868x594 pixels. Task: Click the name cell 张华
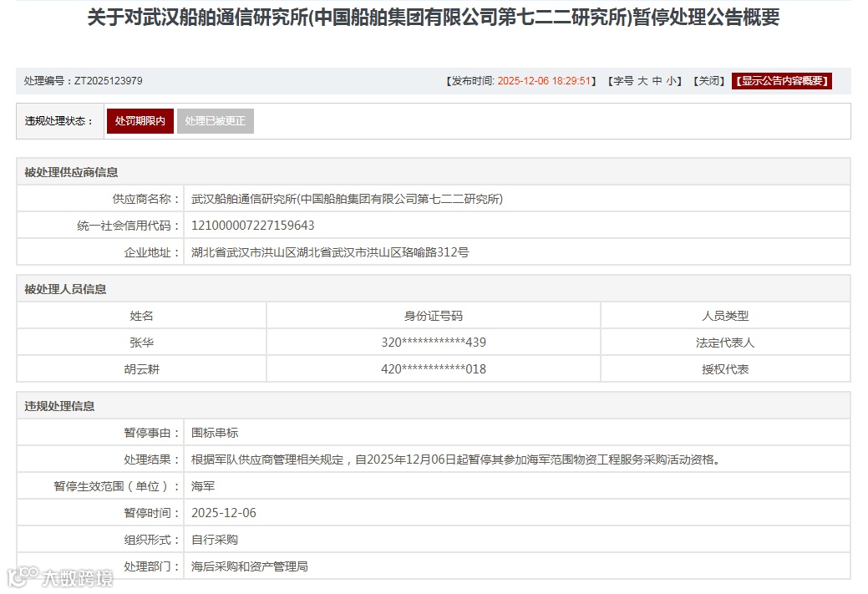click(142, 343)
